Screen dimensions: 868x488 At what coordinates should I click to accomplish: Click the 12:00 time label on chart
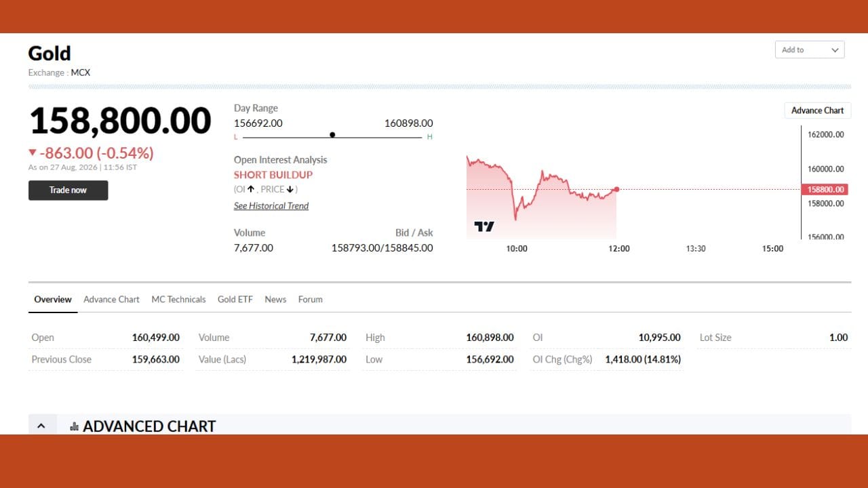[619, 249]
